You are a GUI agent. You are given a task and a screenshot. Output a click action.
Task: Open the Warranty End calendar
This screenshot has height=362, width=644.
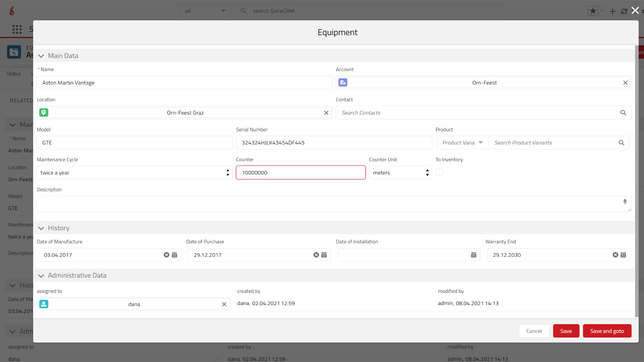point(623,255)
